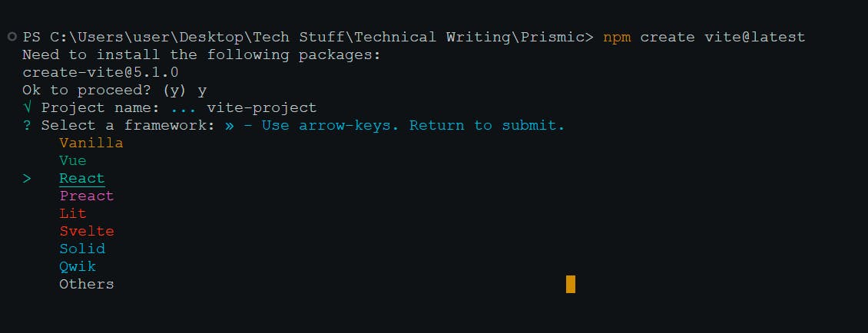Screen dimensions: 868x333
Task: Select Solid from the list
Action: click(x=82, y=249)
